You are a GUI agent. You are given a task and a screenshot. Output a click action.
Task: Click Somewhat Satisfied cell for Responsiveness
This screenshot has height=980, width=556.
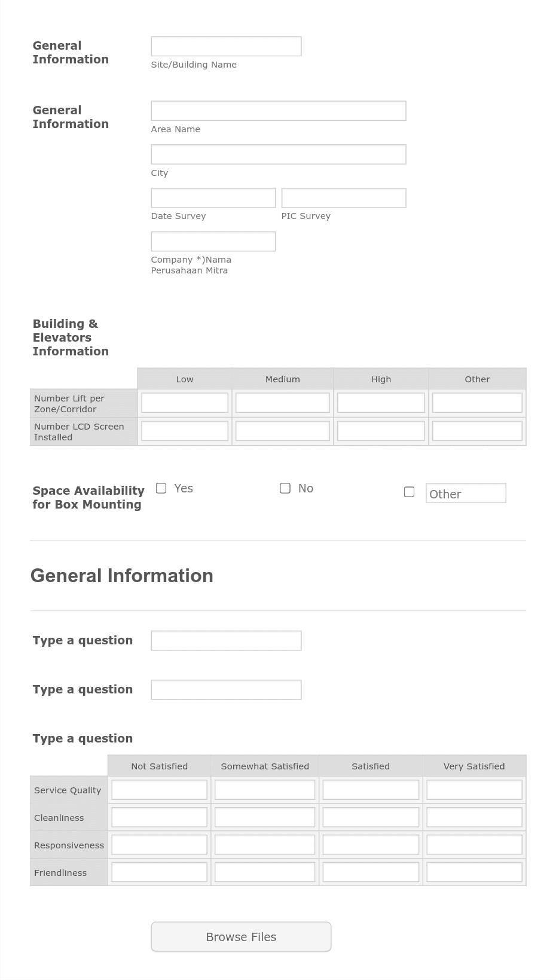(264, 844)
